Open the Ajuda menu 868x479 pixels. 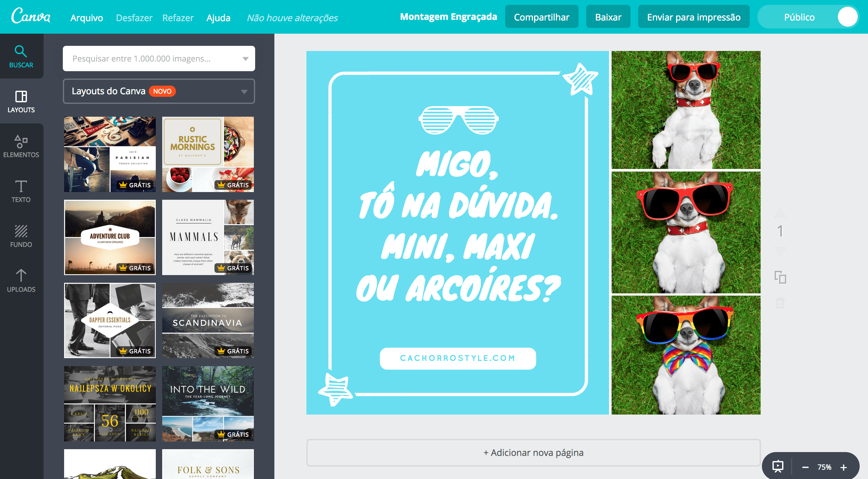(218, 18)
